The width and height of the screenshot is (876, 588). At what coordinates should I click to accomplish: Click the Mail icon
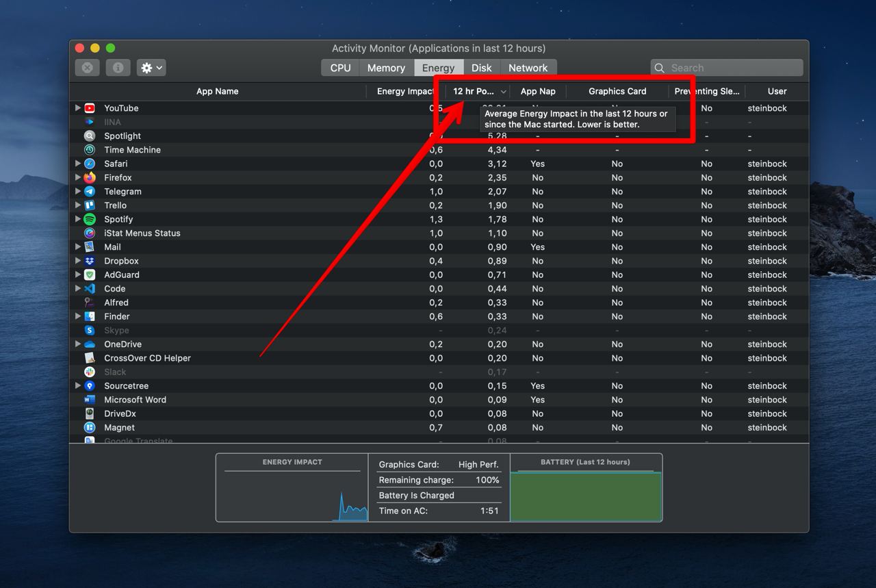[90, 247]
